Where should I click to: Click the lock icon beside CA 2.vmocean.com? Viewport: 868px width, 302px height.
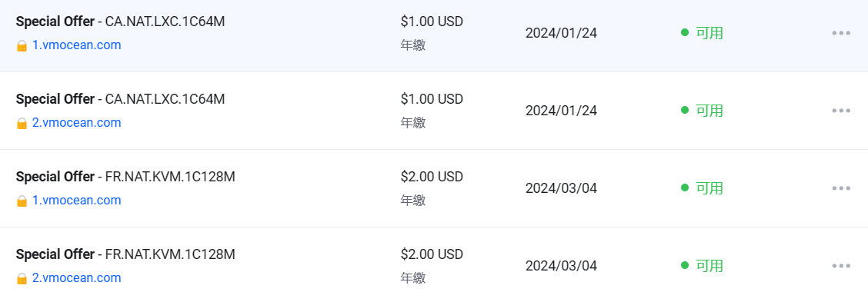click(x=22, y=124)
